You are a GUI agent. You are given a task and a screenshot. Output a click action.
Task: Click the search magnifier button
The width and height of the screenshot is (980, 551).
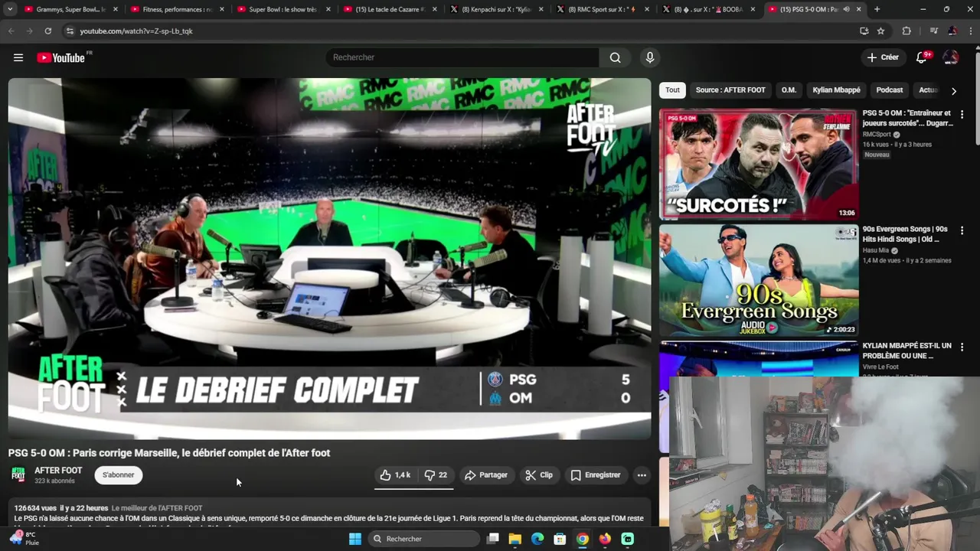(x=616, y=57)
